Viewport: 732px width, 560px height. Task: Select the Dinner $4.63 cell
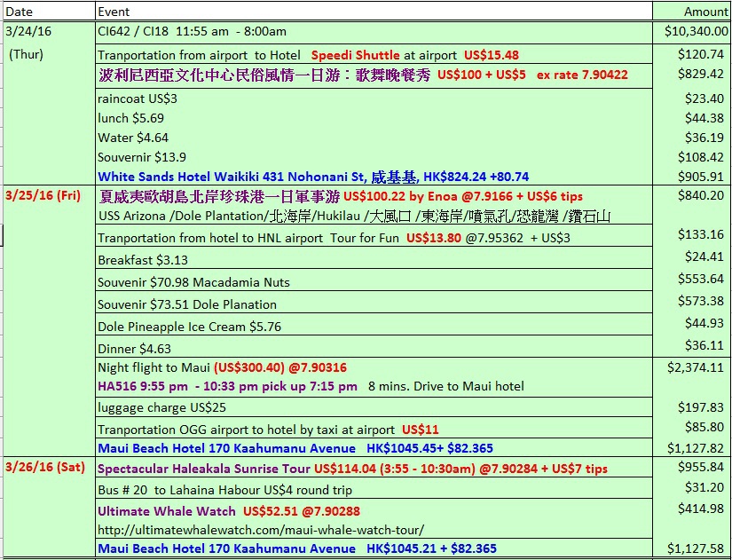coord(374,346)
